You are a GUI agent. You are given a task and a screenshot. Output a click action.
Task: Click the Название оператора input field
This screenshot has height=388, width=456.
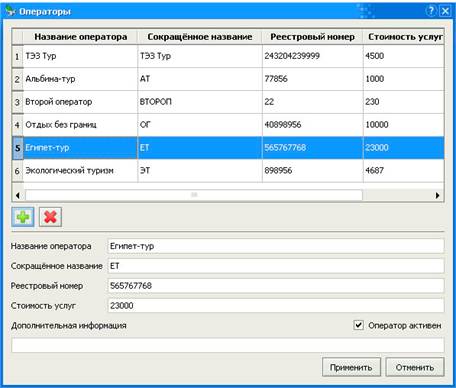(x=276, y=246)
